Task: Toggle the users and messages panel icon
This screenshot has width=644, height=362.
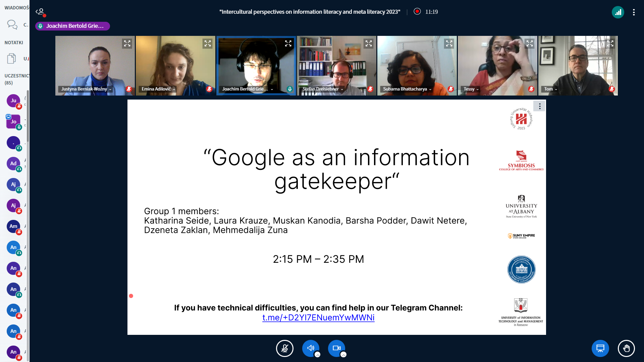Action: pos(41,12)
